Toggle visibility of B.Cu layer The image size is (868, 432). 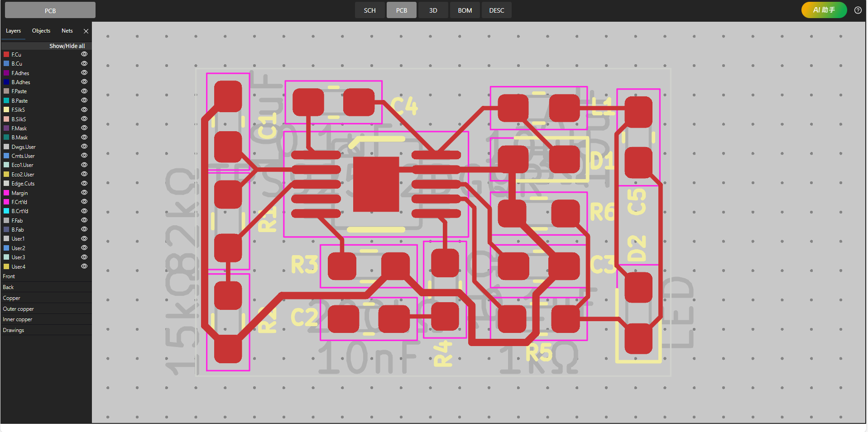tap(84, 64)
